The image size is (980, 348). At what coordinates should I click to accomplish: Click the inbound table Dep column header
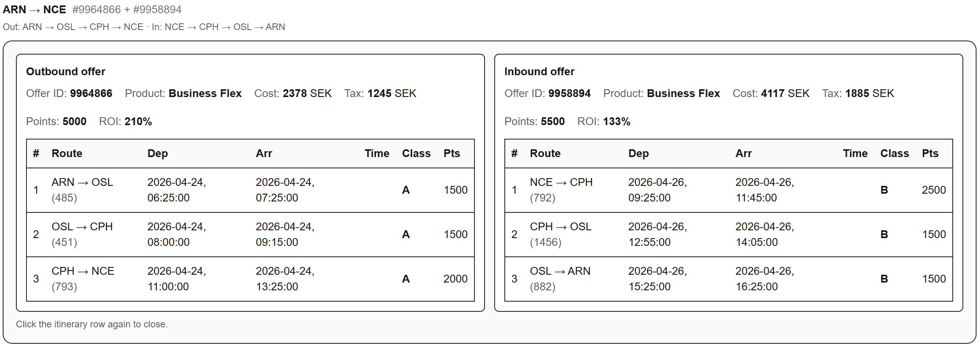pyautogui.click(x=638, y=154)
